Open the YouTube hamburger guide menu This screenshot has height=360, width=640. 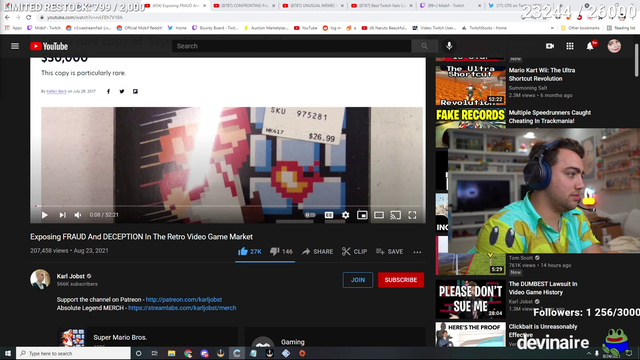(x=15, y=46)
